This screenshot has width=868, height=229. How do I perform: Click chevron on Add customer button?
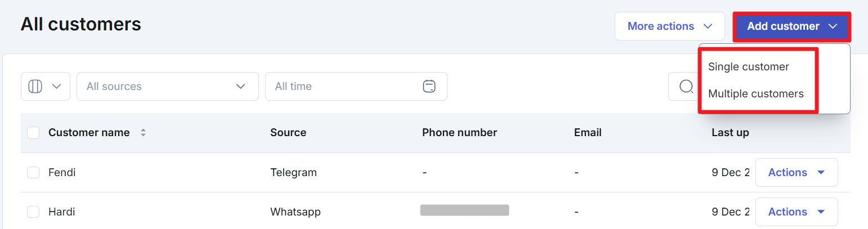tap(834, 26)
